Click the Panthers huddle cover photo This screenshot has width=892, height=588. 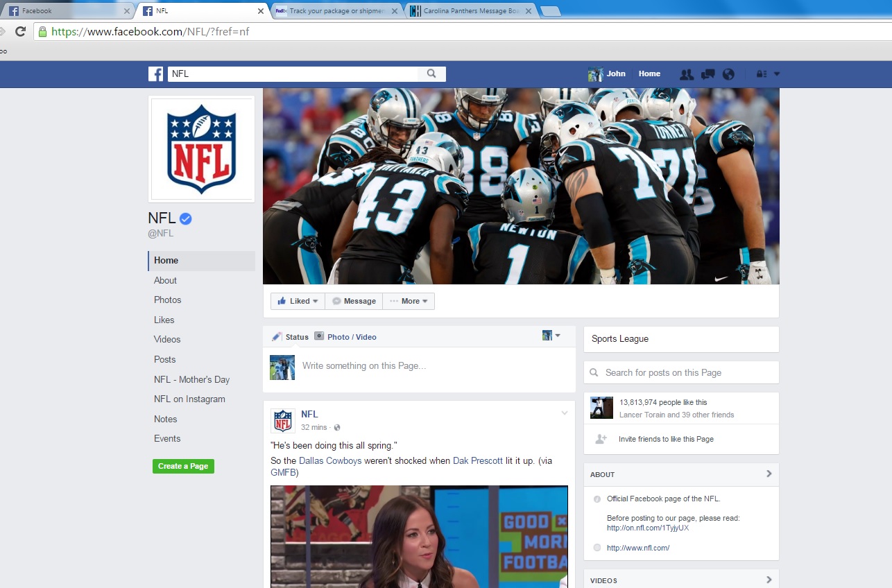coord(521,186)
